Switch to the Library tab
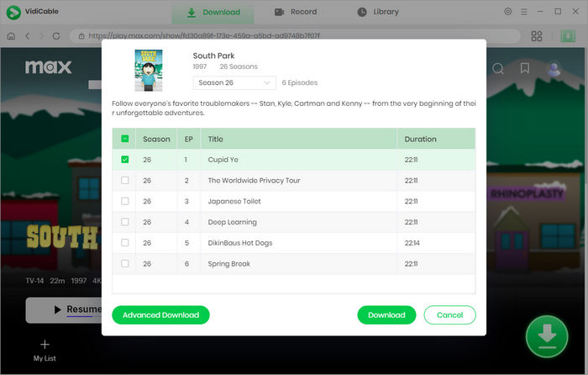This screenshot has height=375, width=588. [378, 12]
